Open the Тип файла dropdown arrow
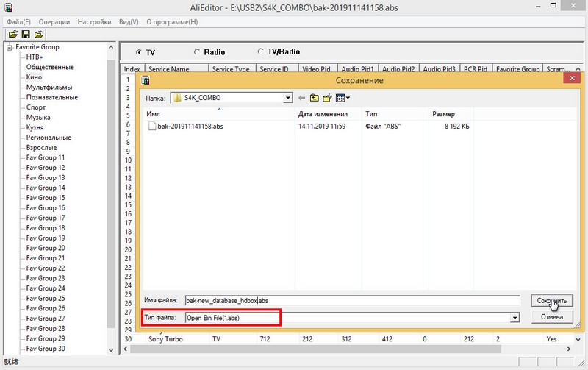Viewport: 588px width, 370px height. coord(515,318)
